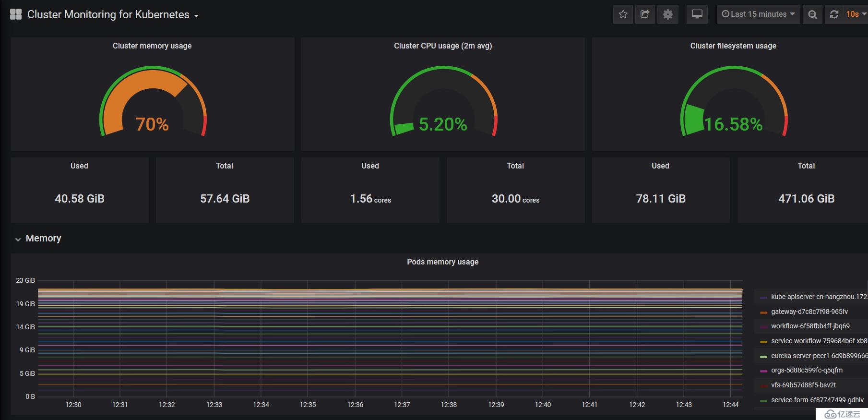
Task: Open the Last 15 minutes time picker
Action: tap(758, 14)
